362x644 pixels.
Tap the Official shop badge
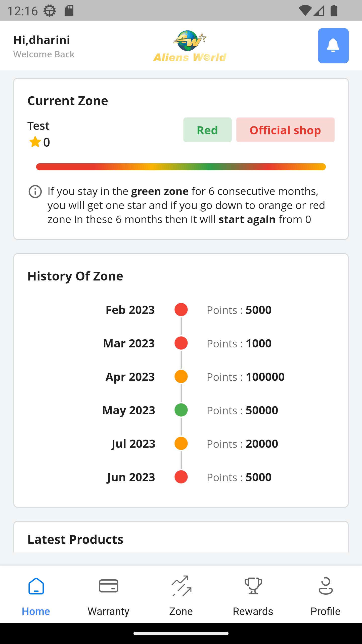pos(285,130)
